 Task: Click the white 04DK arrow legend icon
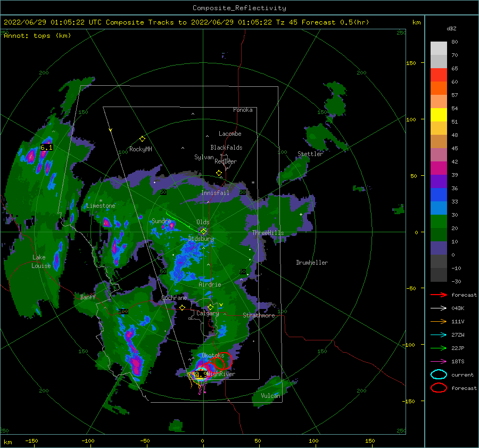tap(439, 308)
